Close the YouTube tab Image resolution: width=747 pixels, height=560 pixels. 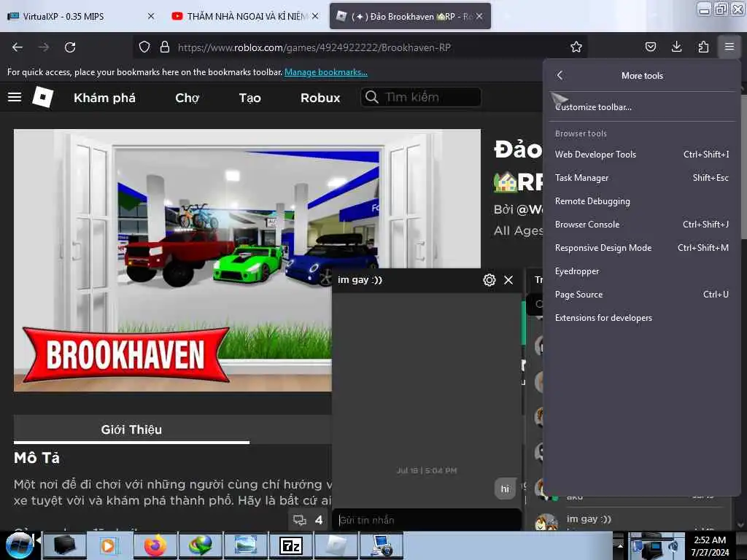click(315, 16)
